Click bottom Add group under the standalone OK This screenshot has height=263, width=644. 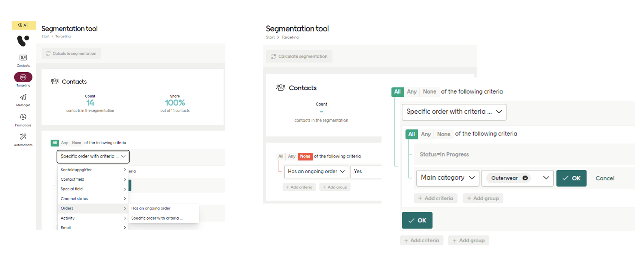[x=468, y=241]
